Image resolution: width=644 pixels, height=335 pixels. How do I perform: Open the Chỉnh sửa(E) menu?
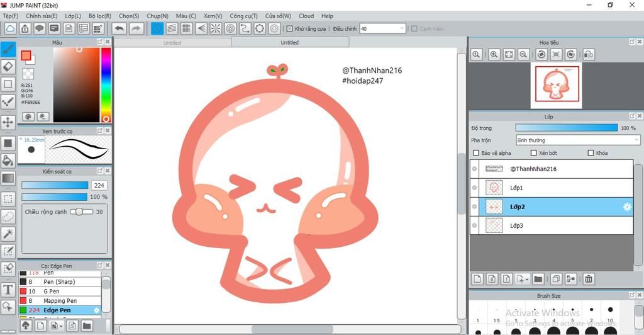tap(42, 16)
